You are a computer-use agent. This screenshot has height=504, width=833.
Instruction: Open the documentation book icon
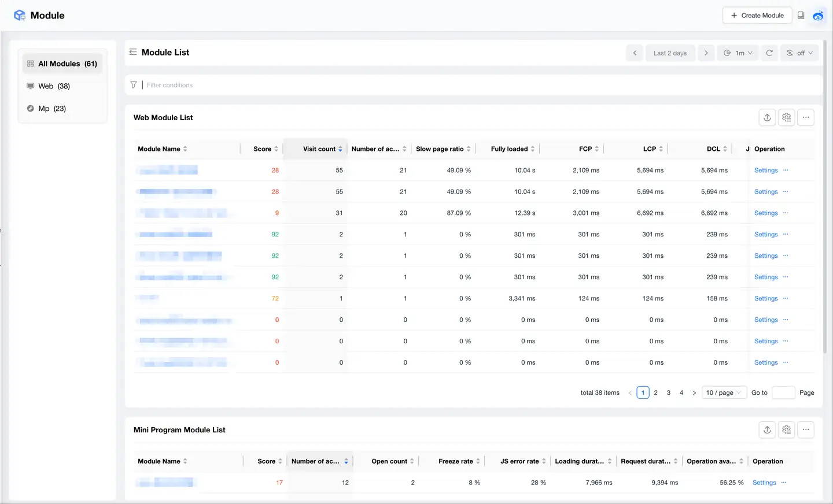click(x=801, y=15)
